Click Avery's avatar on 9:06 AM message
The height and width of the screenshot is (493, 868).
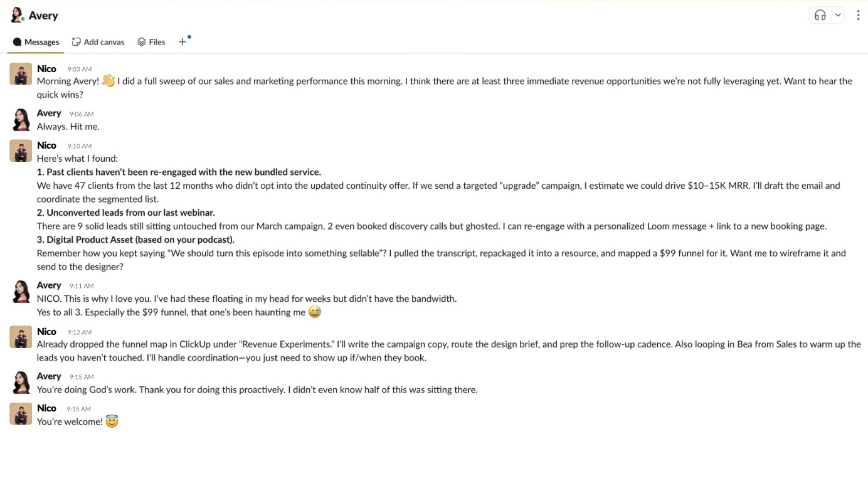click(x=21, y=119)
